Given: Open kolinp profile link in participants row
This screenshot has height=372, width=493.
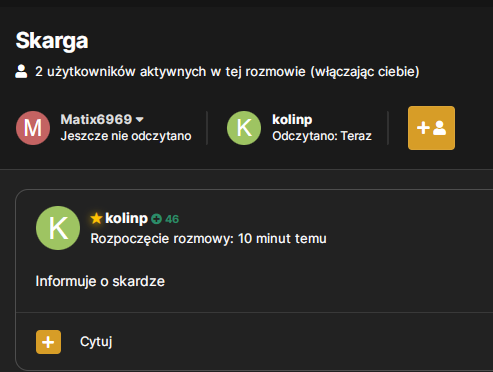Looking at the screenshot, I should point(292,119).
